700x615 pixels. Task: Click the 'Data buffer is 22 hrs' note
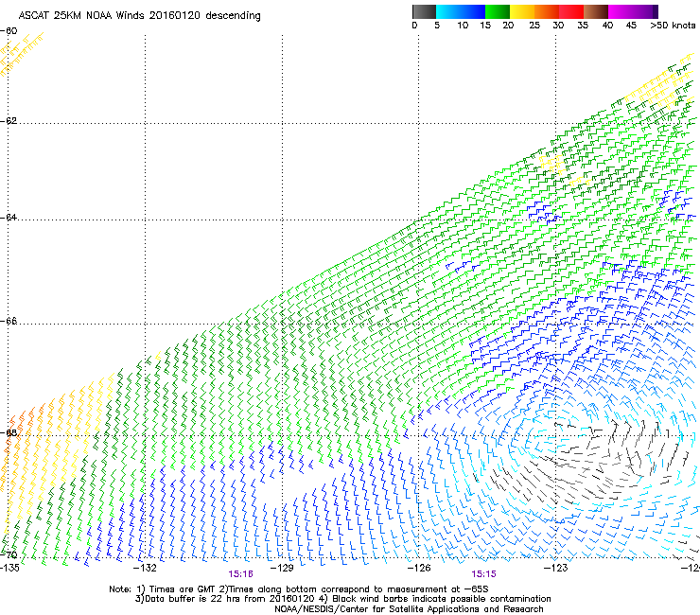tap(342, 599)
